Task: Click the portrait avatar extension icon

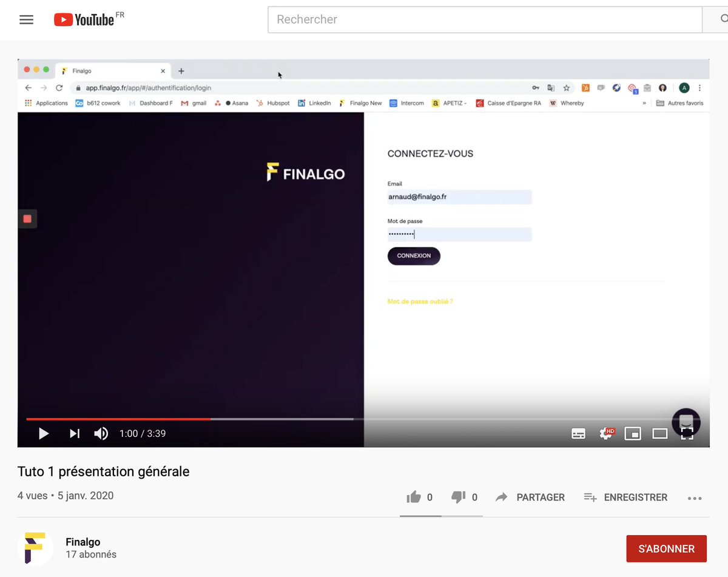Action: click(x=662, y=88)
